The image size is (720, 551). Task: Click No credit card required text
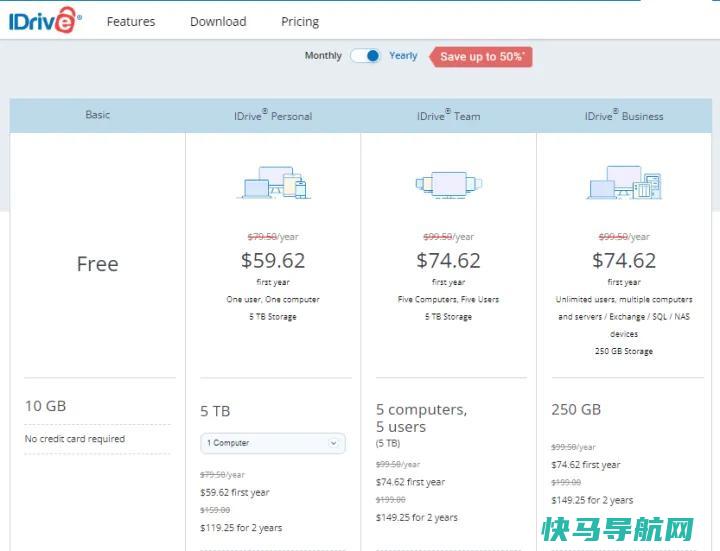click(75, 439)
